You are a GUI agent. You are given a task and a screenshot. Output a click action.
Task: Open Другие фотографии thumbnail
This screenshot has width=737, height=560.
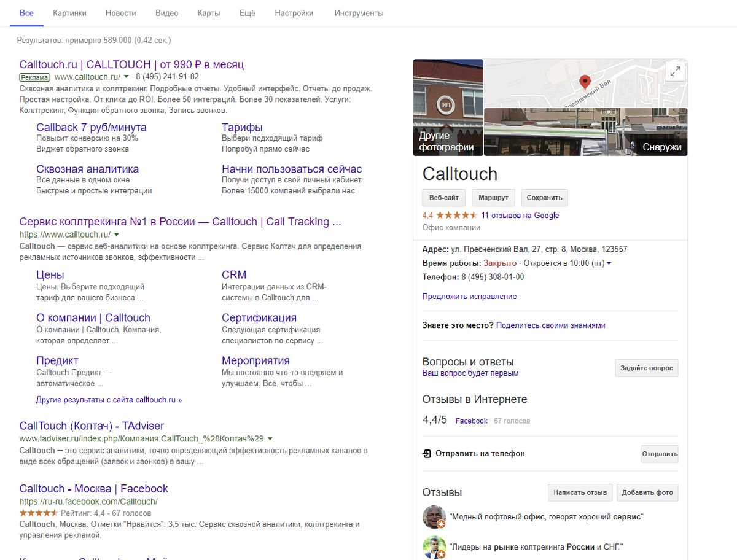448,107
